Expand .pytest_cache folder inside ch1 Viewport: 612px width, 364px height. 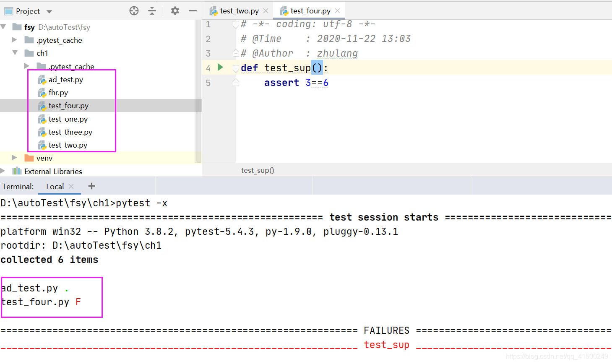(26, 66)
